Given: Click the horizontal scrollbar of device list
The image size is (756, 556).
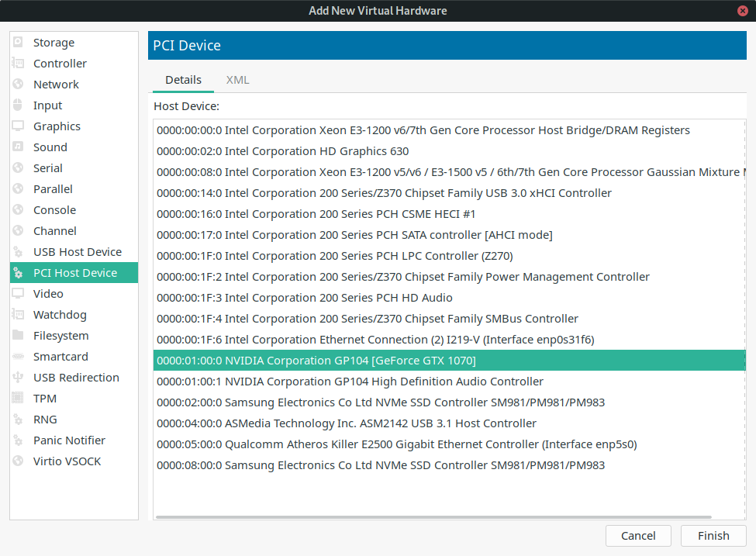Looking at the screenshot, I should [433, 517].
